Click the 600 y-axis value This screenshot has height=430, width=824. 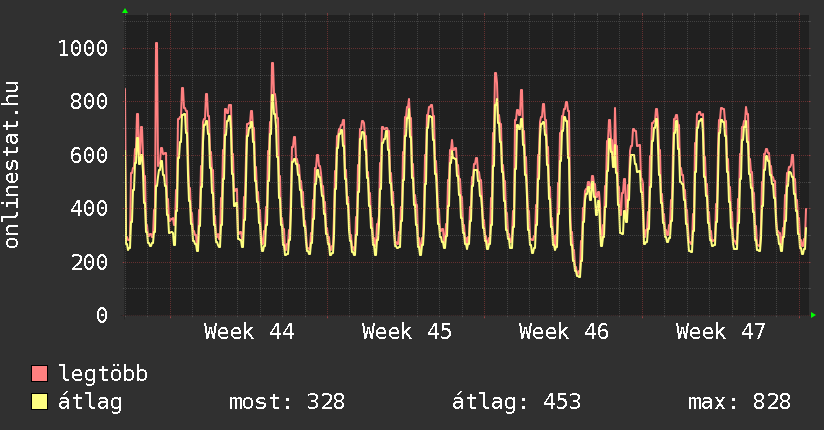[89, 155]
